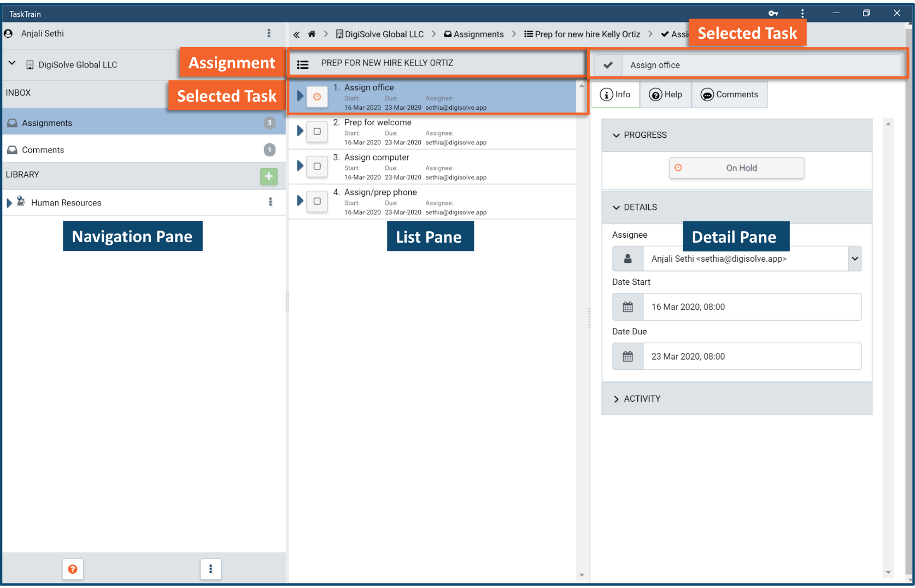This screenshot has height=588, width=915.
Task: Open the Date Start calendar picker
Action: click(x=628, y=307)
